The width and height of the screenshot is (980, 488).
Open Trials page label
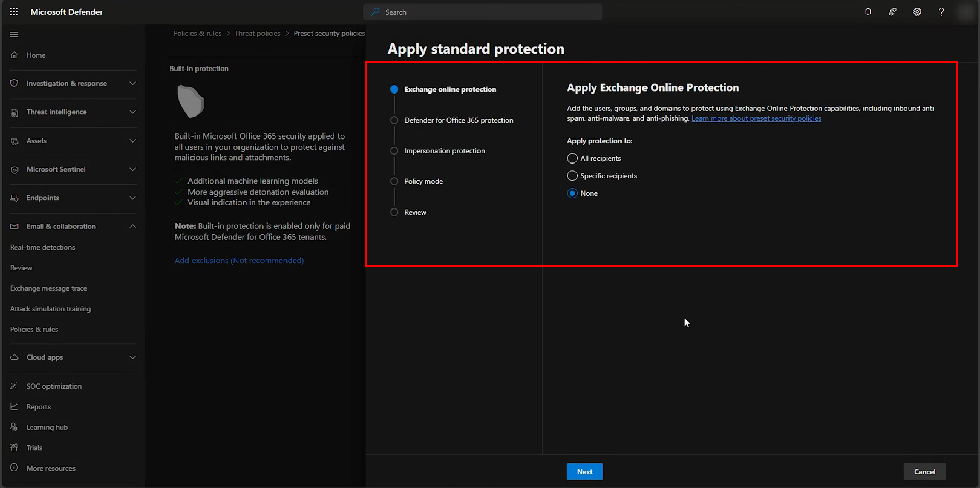click(34, 448)
